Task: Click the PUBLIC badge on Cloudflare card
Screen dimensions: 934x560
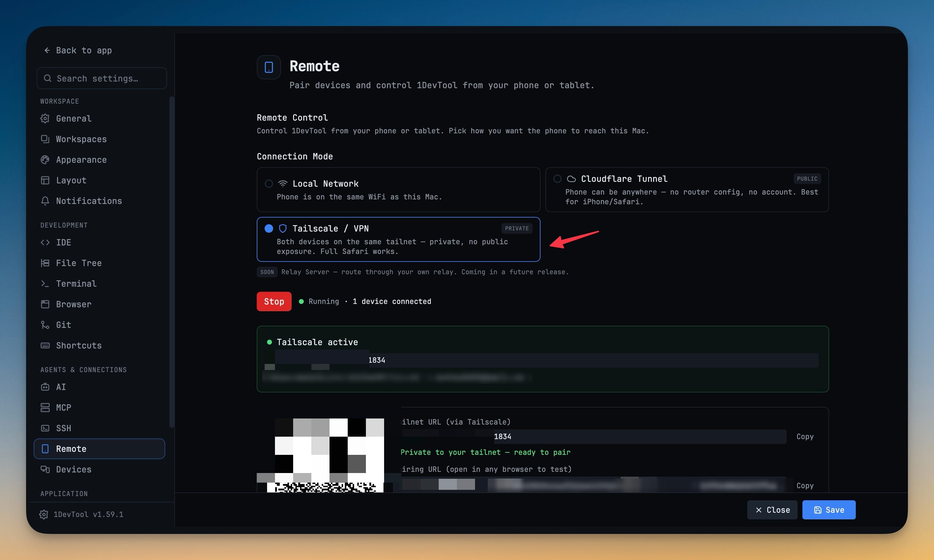Action: [807, 178]
